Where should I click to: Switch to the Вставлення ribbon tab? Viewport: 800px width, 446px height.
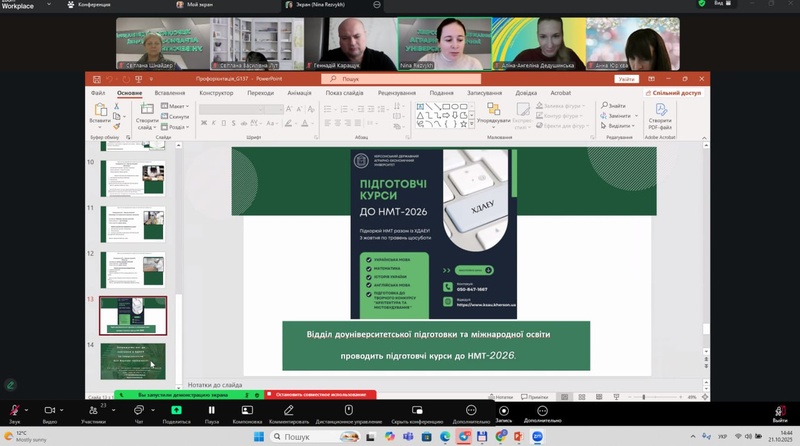coord(169,93)
